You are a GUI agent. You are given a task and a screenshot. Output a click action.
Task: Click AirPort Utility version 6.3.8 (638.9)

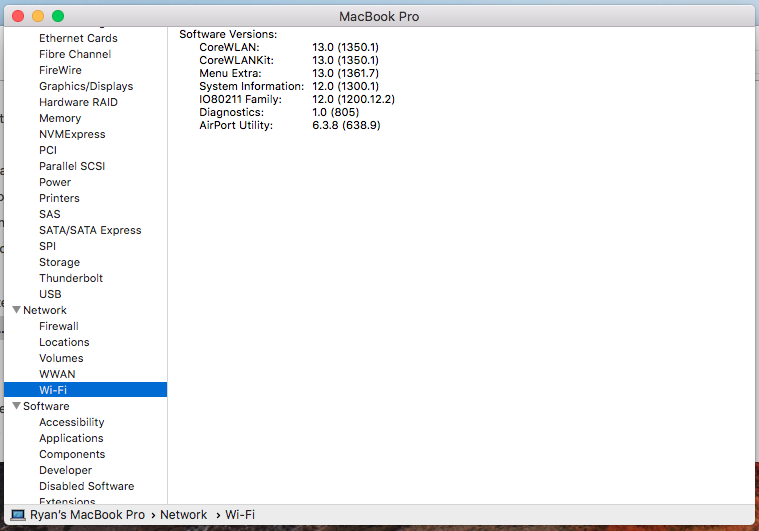pyautogui.click(x=346, y=125)
